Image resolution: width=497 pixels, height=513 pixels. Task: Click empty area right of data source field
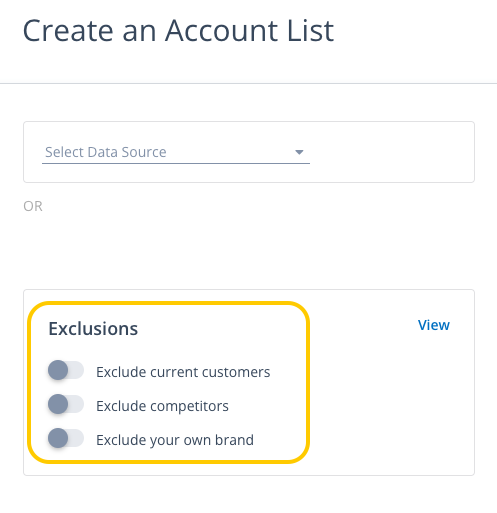pyautogui.click(x=392, y=152)
